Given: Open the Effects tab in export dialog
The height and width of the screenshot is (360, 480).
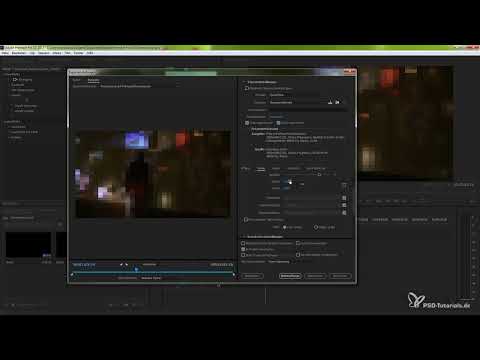Looking at the screenshot, I should [x=246, y=169].
